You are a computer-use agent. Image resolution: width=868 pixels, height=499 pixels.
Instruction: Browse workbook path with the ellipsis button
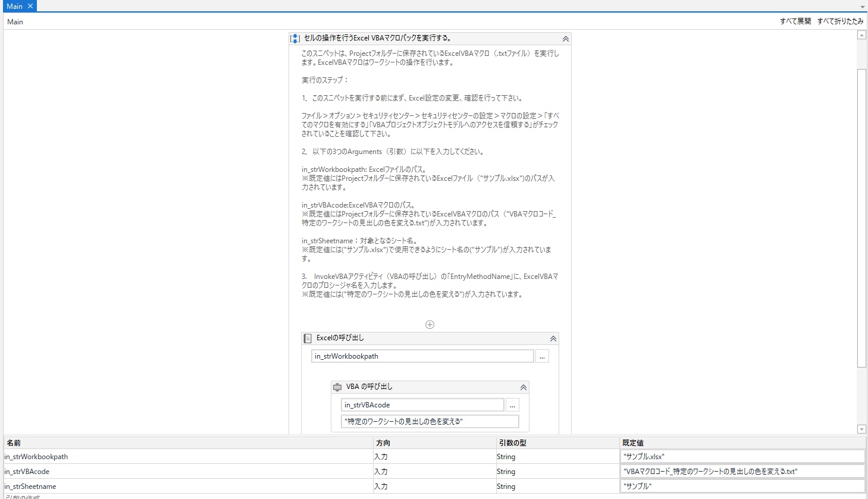point(542,356)
